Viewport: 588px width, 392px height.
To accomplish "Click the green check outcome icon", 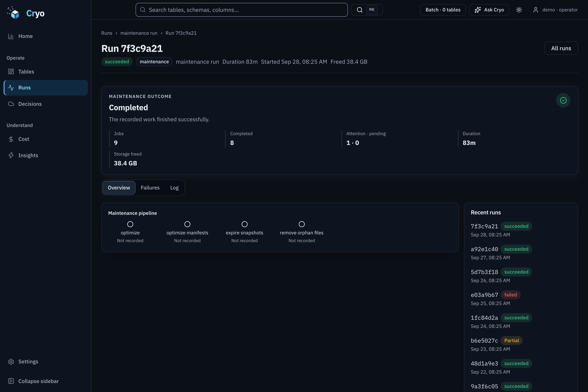I will tap(563, 100).
